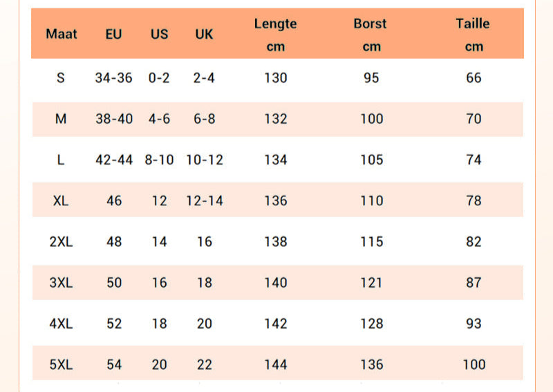Click the Borst value 128 for 4XL
The image size is (553, 392).
tap(371, 324)
